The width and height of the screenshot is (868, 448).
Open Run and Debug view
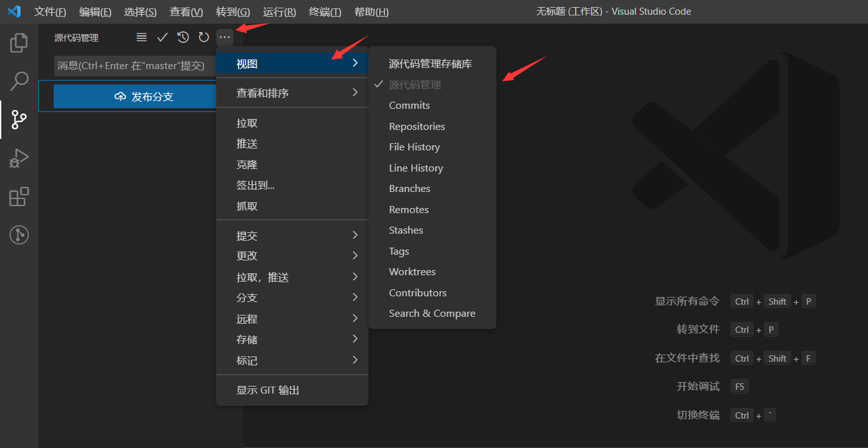pyautogui.click(x=19, y=158)
